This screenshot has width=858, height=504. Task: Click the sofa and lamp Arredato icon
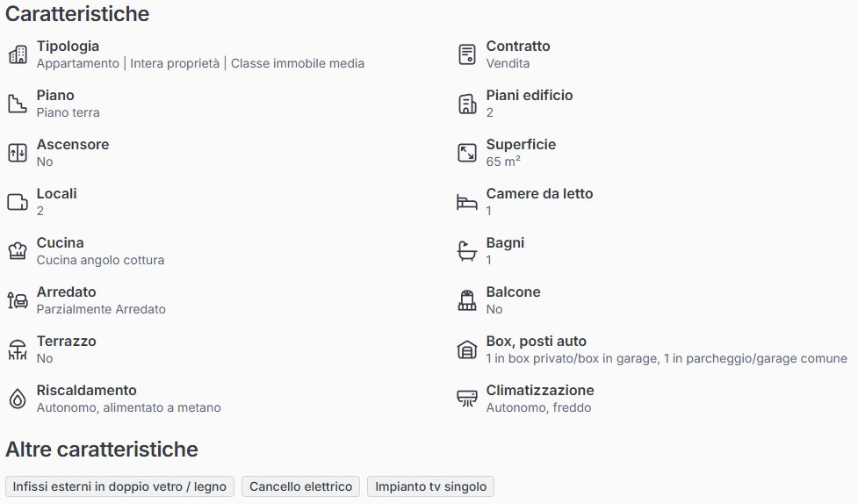(x=18, y=300)
